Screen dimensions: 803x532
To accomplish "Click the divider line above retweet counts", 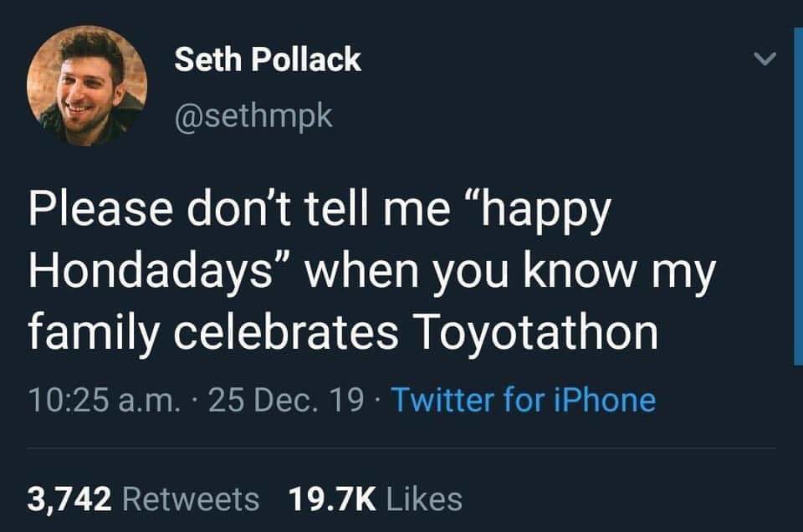I will pyautogui.click(x=401, y=448).
